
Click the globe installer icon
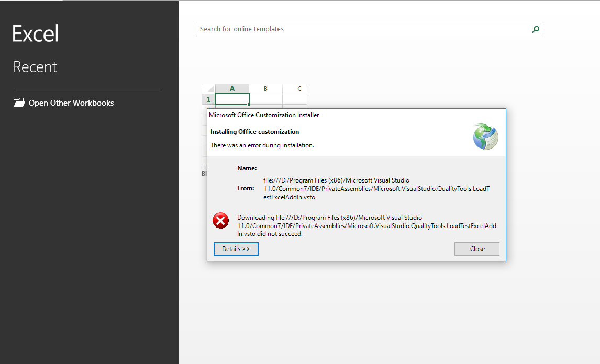(x=485, y=136)
